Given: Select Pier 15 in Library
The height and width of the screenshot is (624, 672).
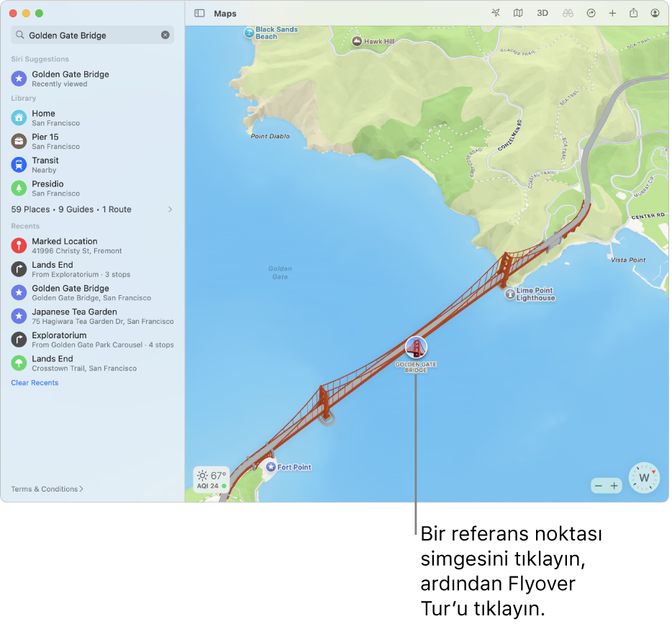Looking at the screenshot, I should tap(93, 142).
